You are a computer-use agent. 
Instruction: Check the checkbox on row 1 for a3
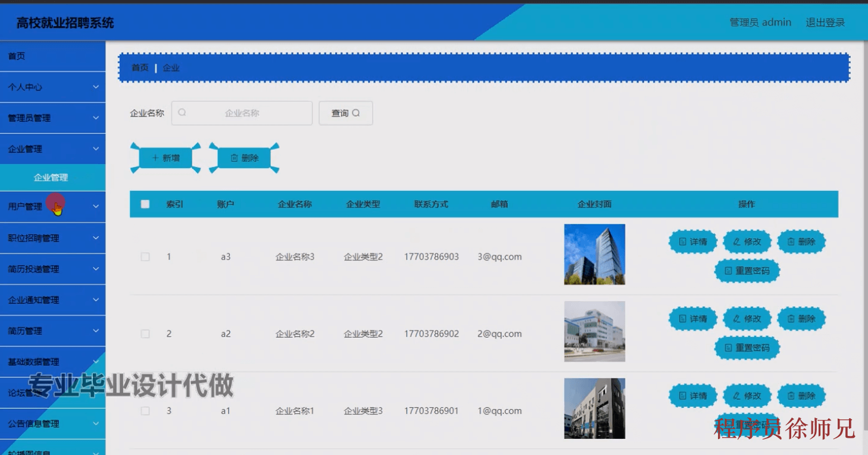point(145,256)
